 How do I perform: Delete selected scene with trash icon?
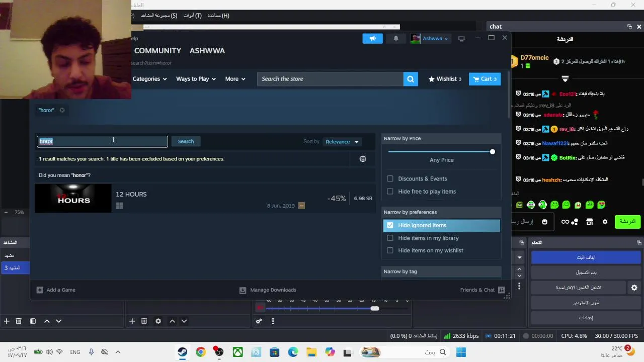click(x=19, y=321)
